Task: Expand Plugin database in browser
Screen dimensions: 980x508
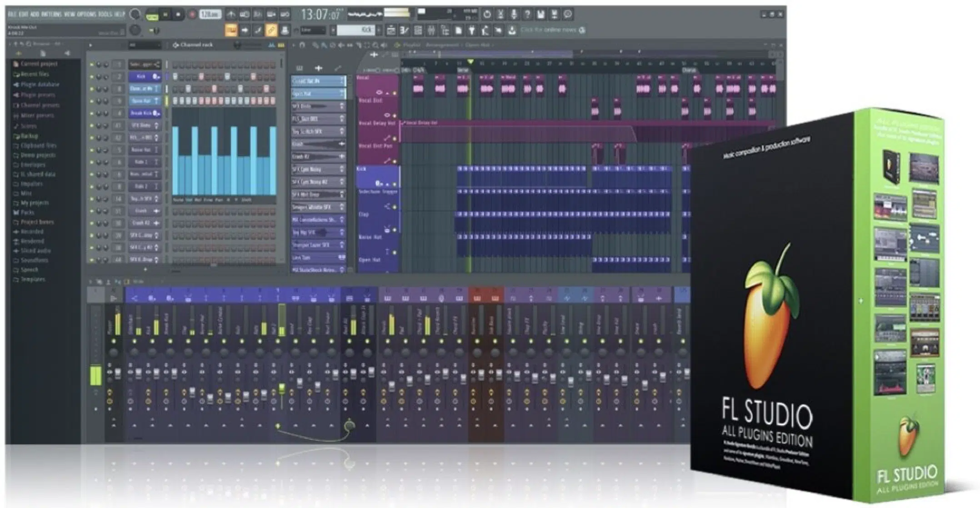Action: 36,85
